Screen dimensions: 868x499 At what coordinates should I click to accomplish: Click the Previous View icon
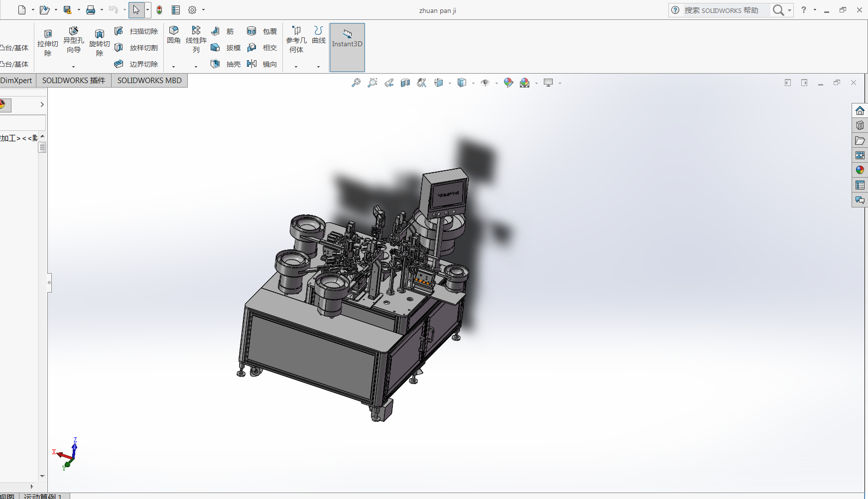(389, 83)
